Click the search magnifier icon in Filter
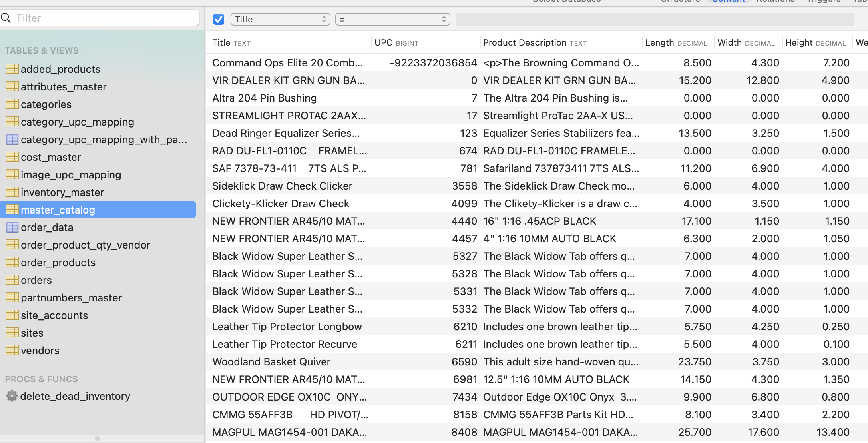This screenshot has height=443, width=868. click(x=6, y=18)
